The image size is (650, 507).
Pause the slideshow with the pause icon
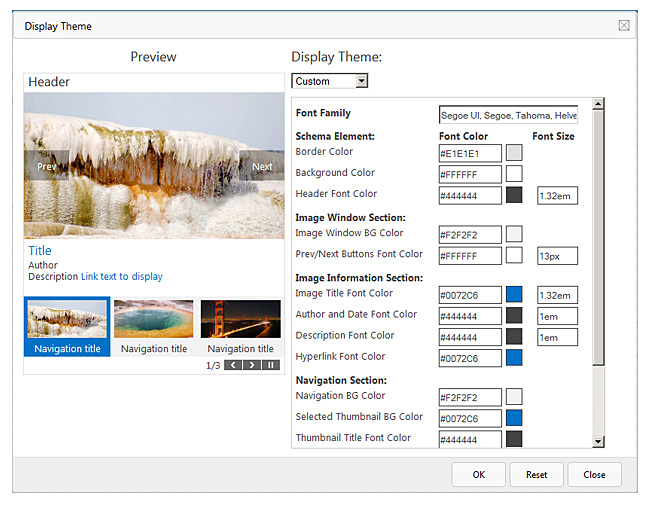click(x=270, y=366)
